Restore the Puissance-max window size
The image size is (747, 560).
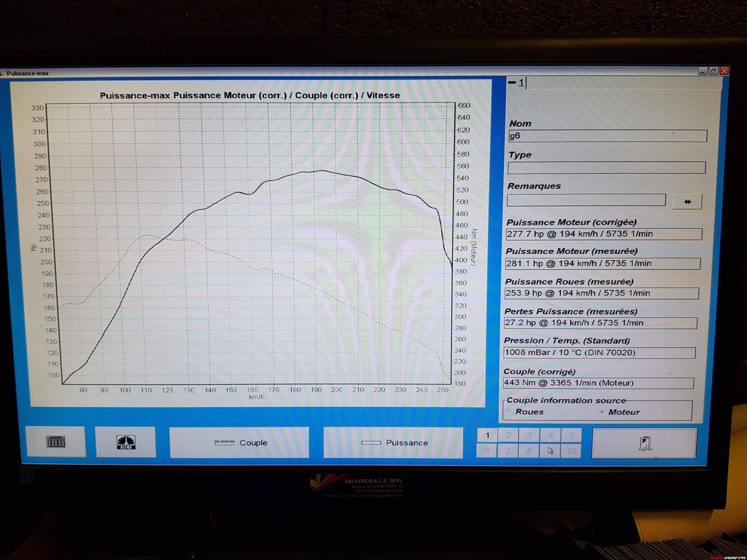tap(713, 71)
